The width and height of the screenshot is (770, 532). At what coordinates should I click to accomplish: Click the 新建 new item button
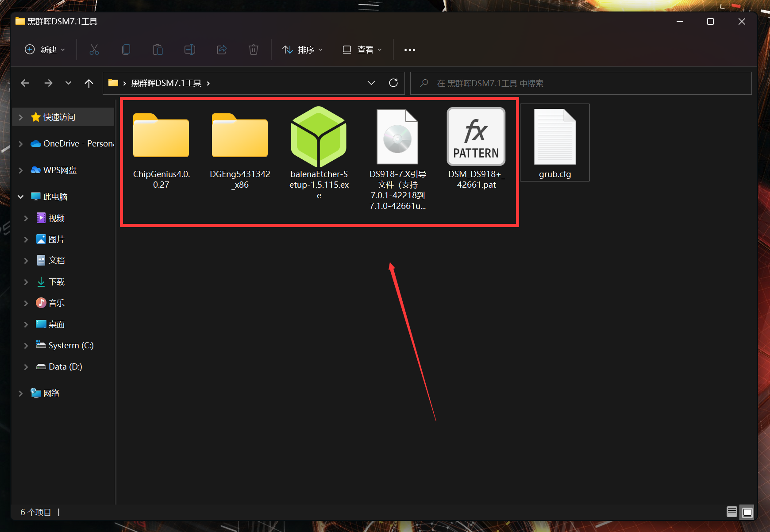[x=45, y=50]
